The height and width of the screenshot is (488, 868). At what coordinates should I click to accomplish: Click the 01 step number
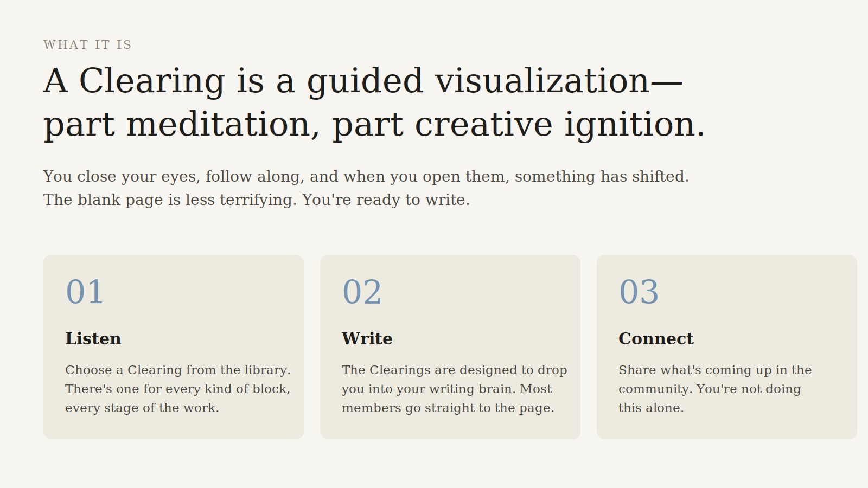(85, 292)
